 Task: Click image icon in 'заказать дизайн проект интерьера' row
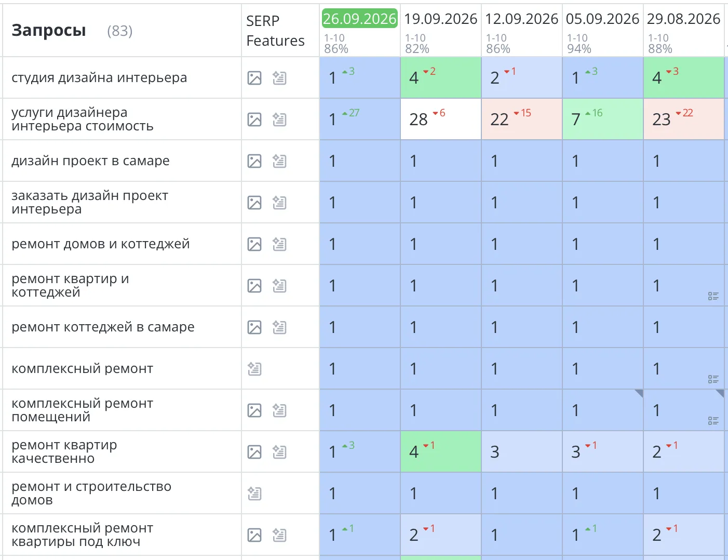(254, 203)
